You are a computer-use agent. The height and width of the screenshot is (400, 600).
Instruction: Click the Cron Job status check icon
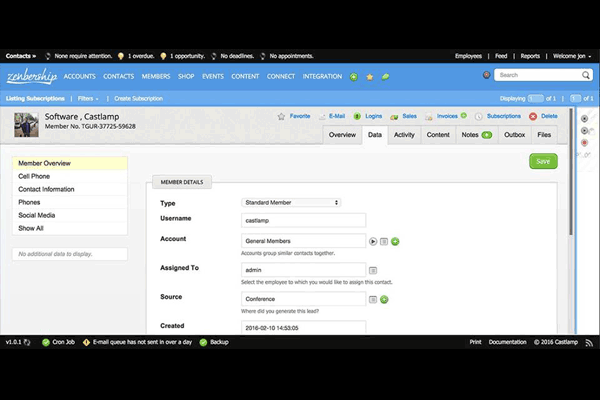coord(46,342)
